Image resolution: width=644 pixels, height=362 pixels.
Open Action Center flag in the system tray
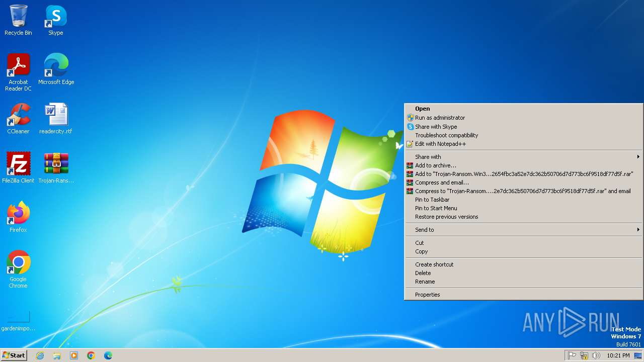pos(572,355)
